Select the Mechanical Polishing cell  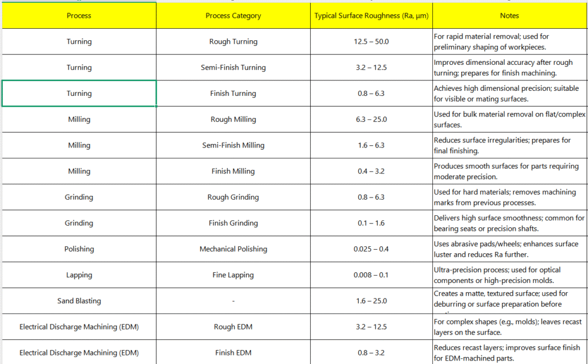233,249
